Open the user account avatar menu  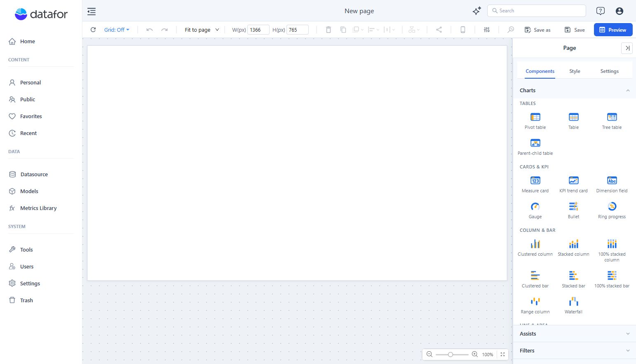(x=619, y=11)
